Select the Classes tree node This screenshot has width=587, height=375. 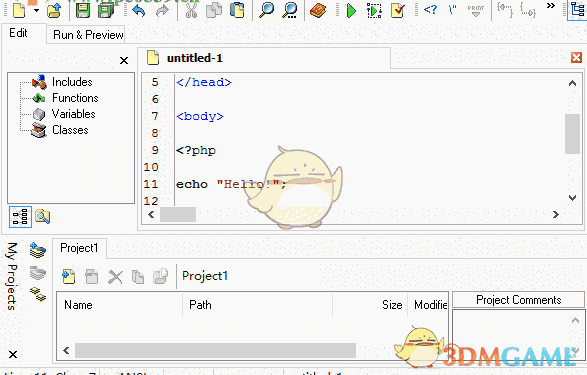pyautogui.click(x=70, y=130)
